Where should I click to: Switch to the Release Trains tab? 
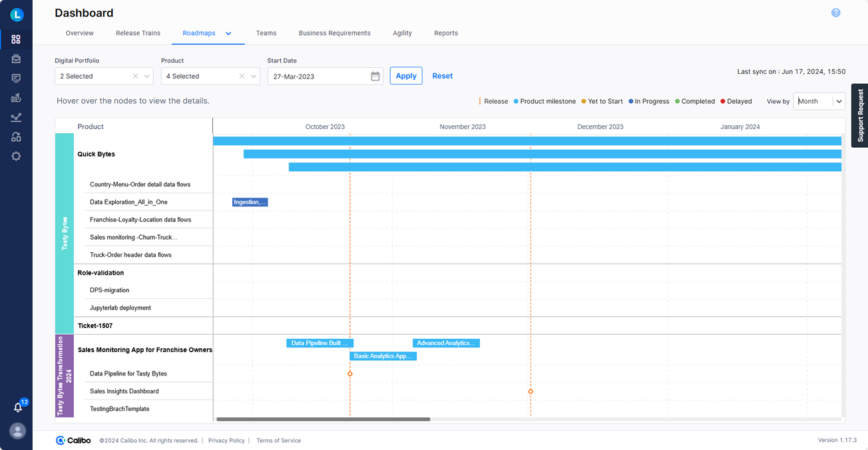coord(138,33)
